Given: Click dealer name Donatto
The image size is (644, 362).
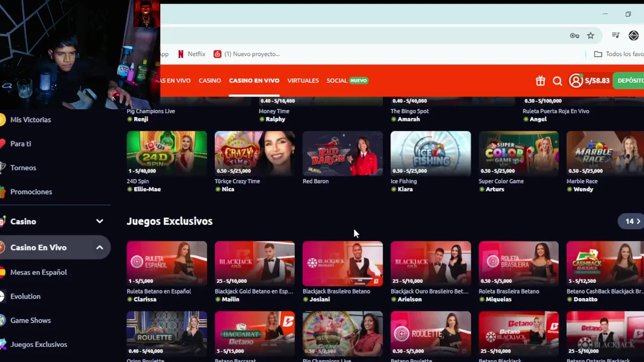Looking at the screenshot, I should click(x=585, y=299).
